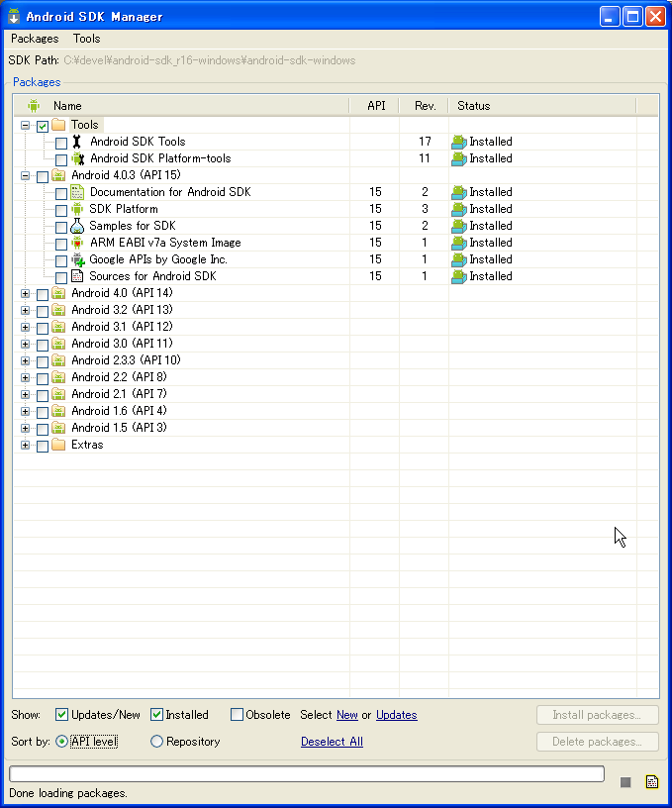Click the Android SDK Manager title bar icon

[x=14, y=16]
